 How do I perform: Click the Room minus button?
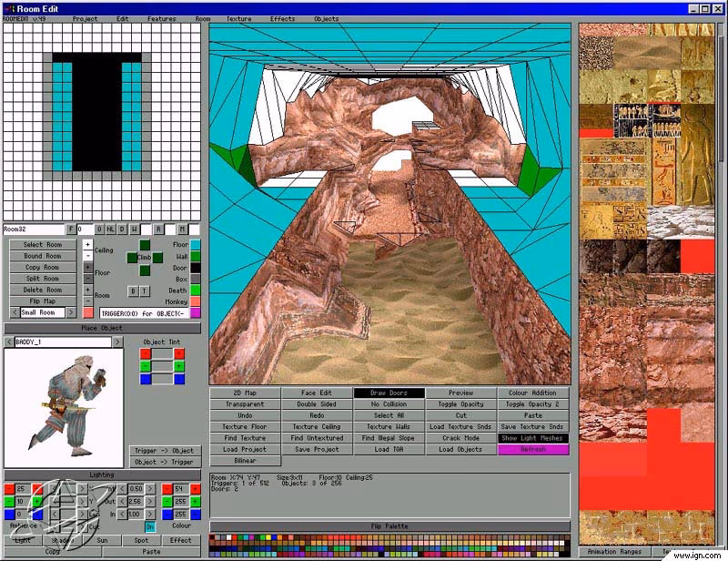(x=87, y=301)
